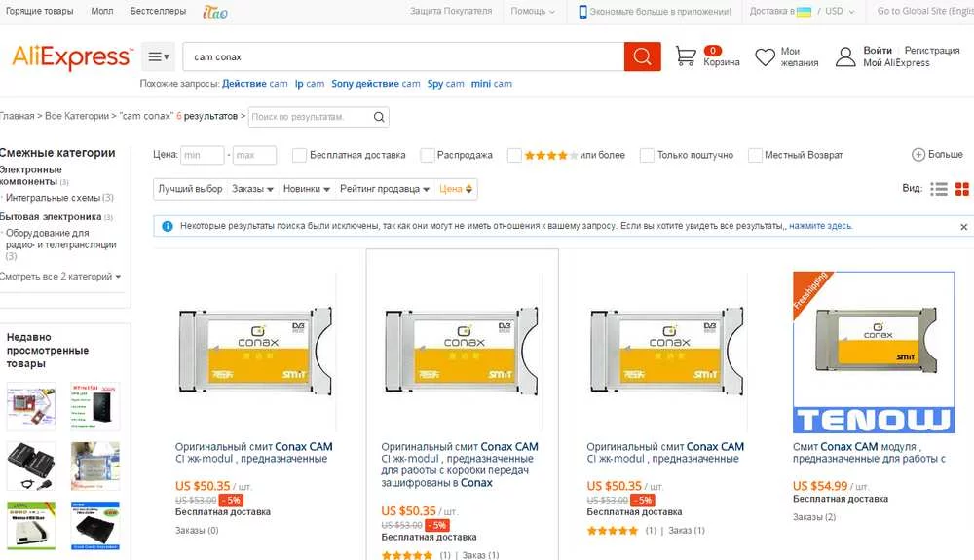Enable the Бесплатная доставка checkbox

point(300,155)
